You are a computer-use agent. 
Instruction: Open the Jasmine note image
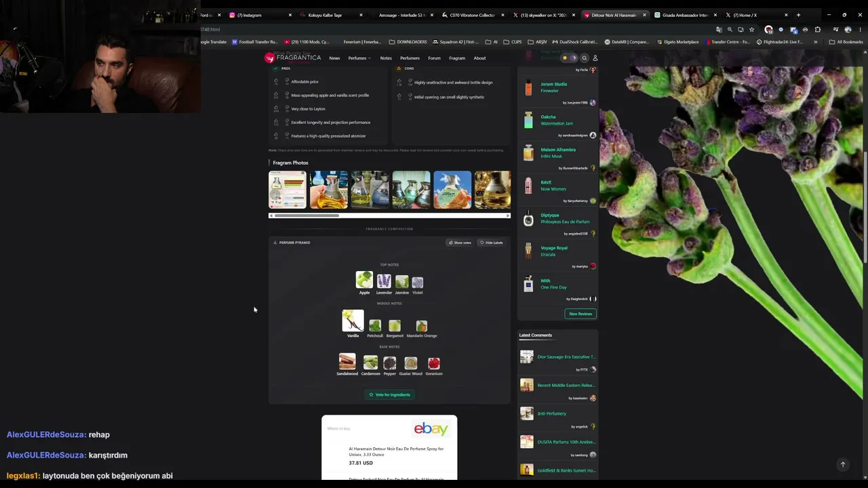pyautogui.click(x=401, y=282)
